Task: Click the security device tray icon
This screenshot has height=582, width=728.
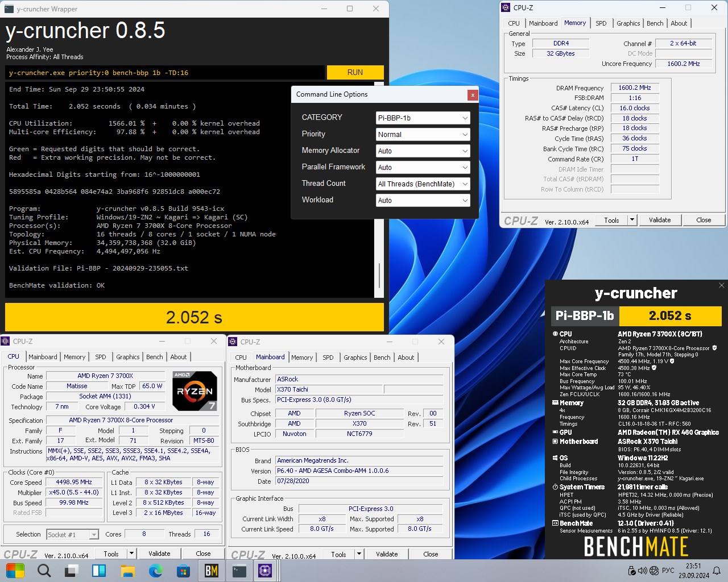Action: [x=632, y=571]
